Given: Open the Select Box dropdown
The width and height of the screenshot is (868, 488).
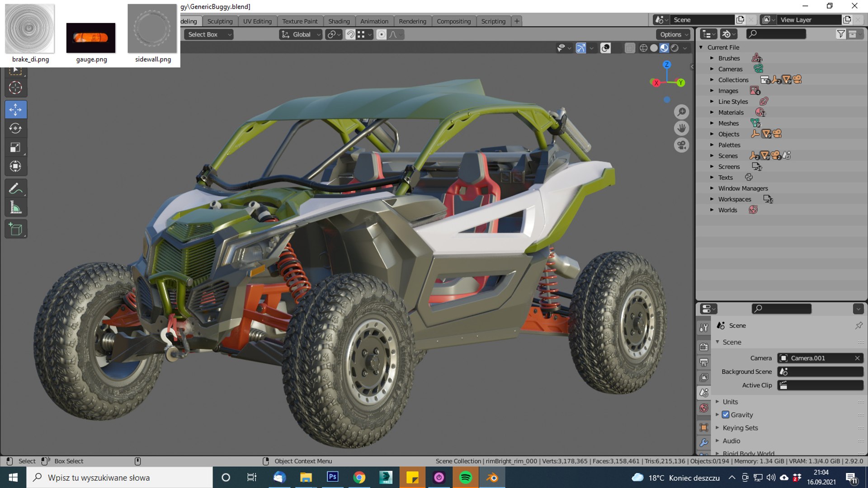Looking at the screenshot, I should [209, 34].
